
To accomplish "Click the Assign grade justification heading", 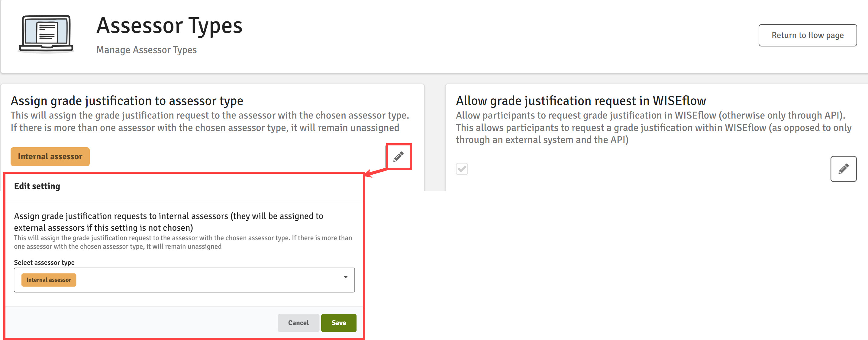I will [x=127, y=101].
